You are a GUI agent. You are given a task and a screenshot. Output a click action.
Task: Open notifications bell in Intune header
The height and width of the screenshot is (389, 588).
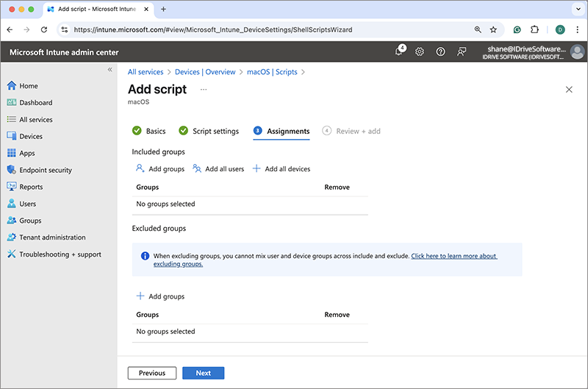(x=400, y=51)
